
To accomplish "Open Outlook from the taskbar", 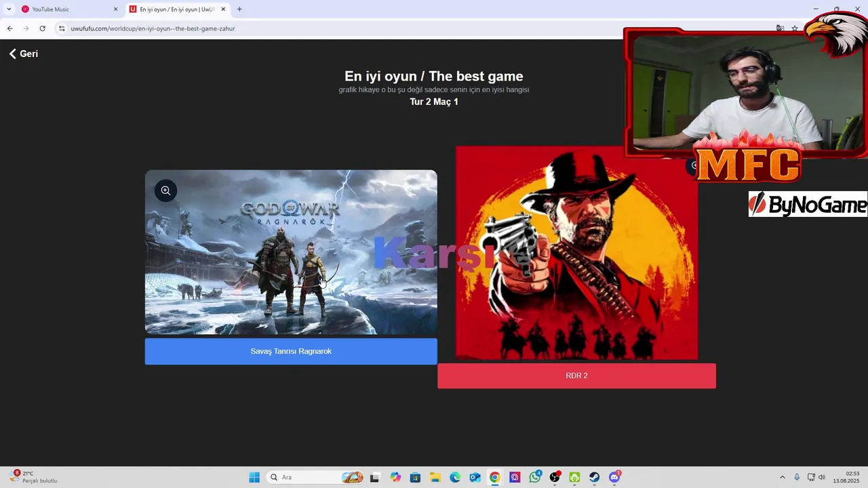I will pos(475,477).
